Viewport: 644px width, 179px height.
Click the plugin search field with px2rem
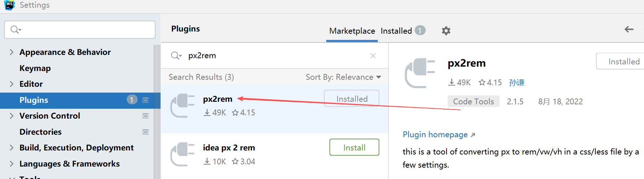coord(274,56)
